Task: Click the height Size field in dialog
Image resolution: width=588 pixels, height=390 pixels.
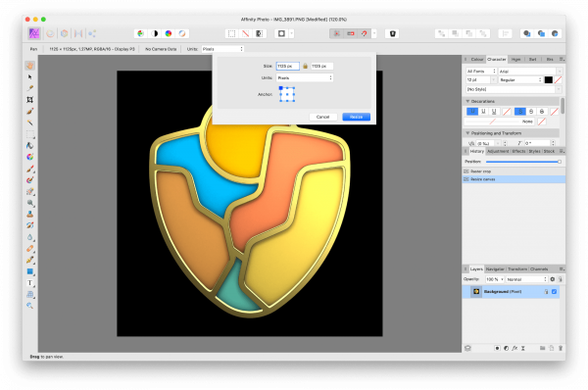Action: point(321,66)
